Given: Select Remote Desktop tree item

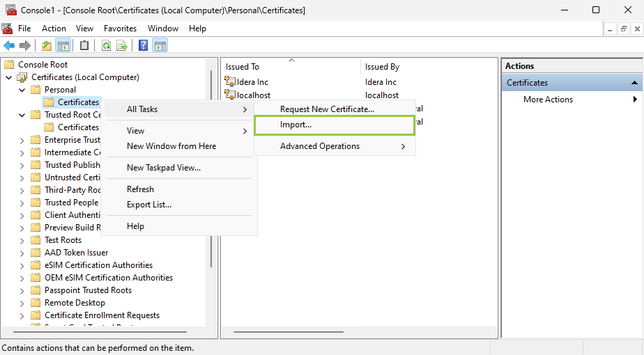Looking at the screenshot, I should 75,303.
